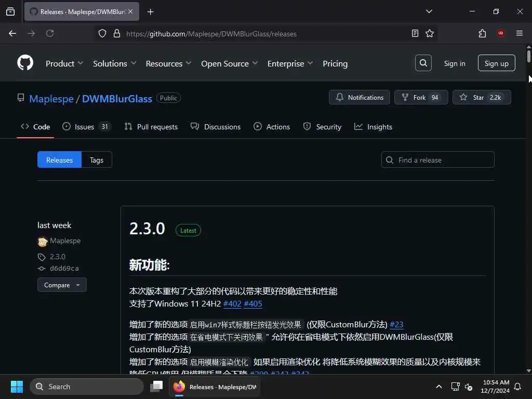
Task: Open the Issues tab
Action: [87, 127]
